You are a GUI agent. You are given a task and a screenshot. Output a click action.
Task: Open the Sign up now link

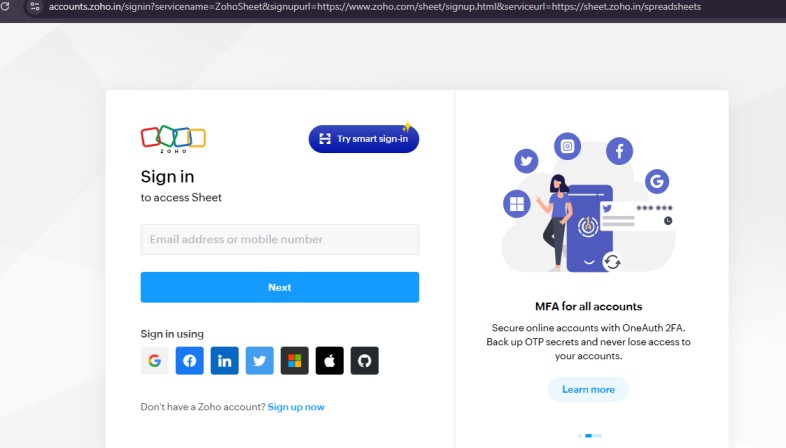[x=296, y=407]
